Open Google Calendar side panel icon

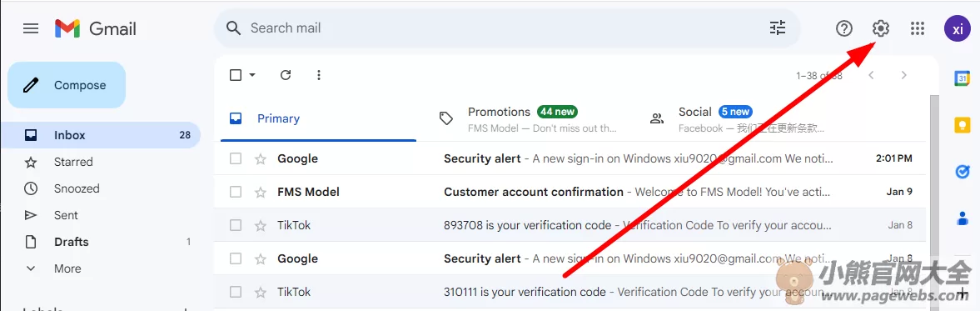(x=962, y=79)
